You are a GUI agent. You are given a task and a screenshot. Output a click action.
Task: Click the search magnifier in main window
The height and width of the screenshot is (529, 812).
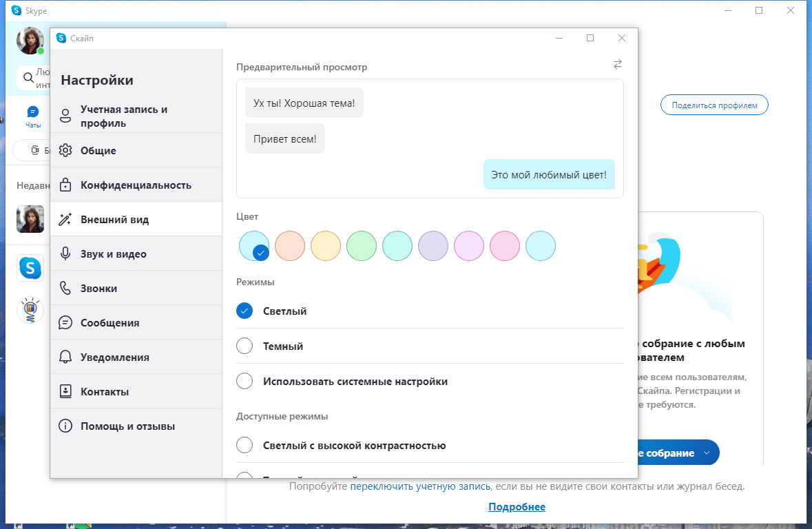(x=28, y=79)
